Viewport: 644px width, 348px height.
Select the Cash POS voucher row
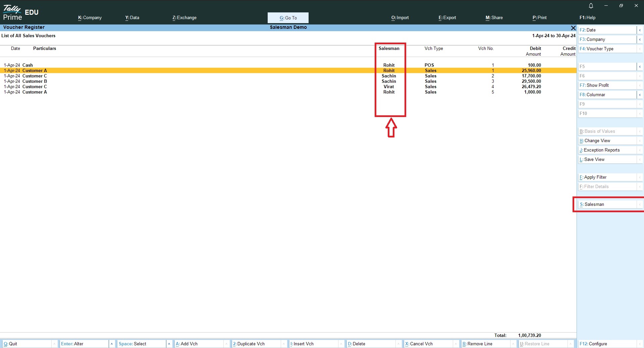tap(28, 65)
